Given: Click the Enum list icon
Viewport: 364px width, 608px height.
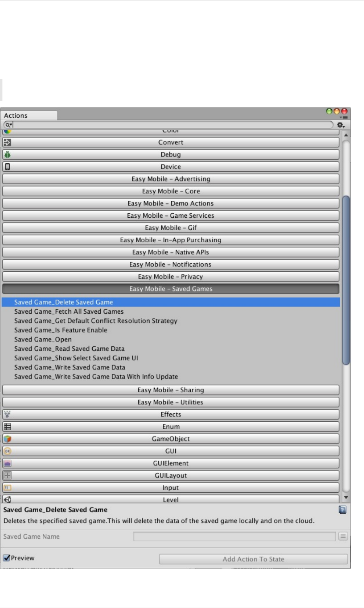Looking at the screenshot, I should pos(7,427).
